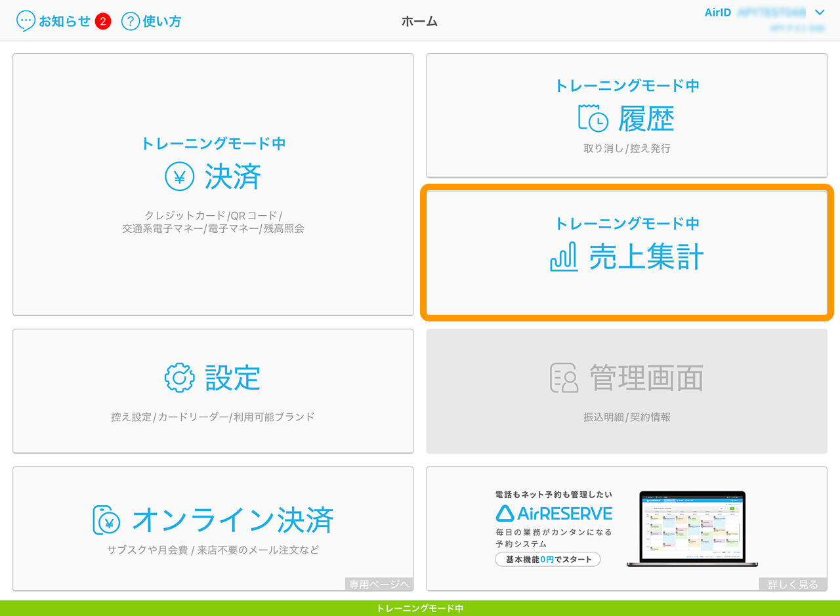Image resolution: width=840 pixels, height=616 pixels.
Task: Click the 詳しく見る label on the ad
Action: click(x=793, y=584)
